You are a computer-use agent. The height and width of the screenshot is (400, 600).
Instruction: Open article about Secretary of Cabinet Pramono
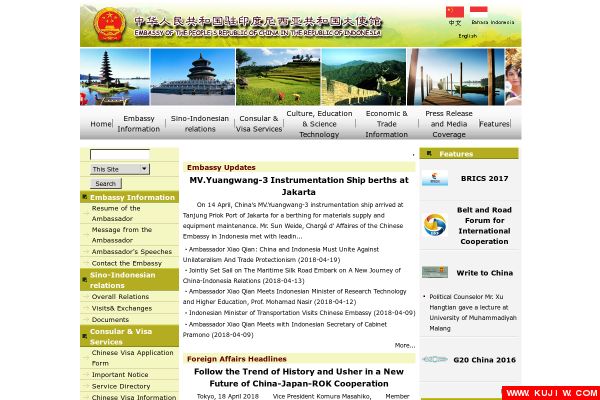(x=285, y=329)
